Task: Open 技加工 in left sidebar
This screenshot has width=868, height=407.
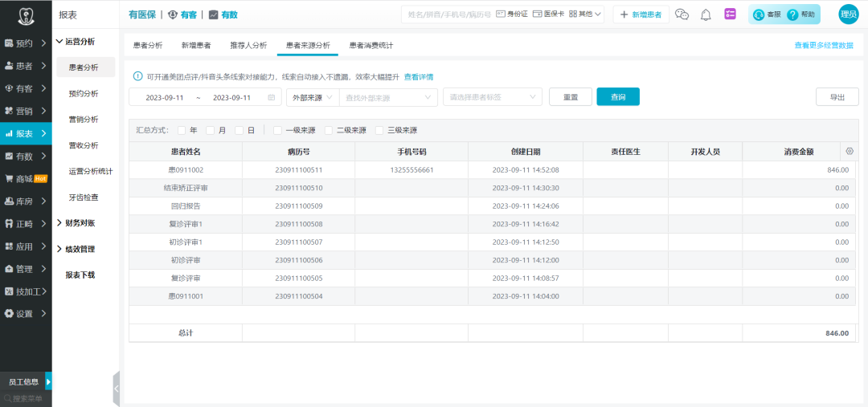Action: pos(26,291)
